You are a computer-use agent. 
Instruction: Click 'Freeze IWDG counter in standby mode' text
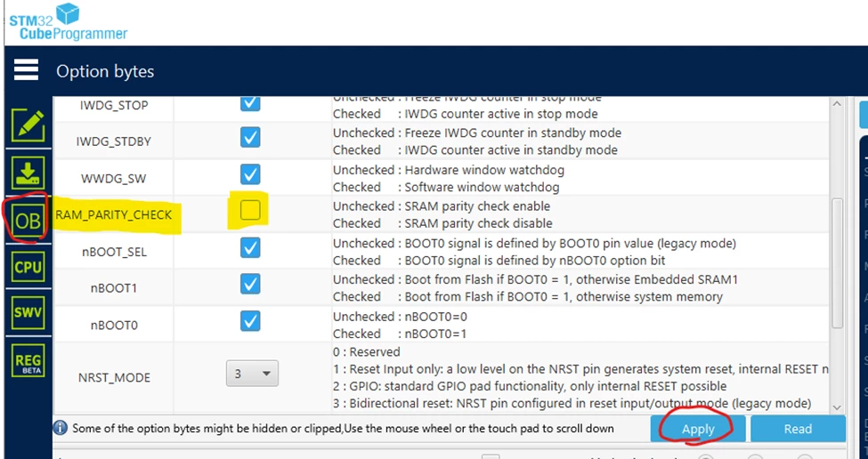pyautogui.click(x=513, y=133)
